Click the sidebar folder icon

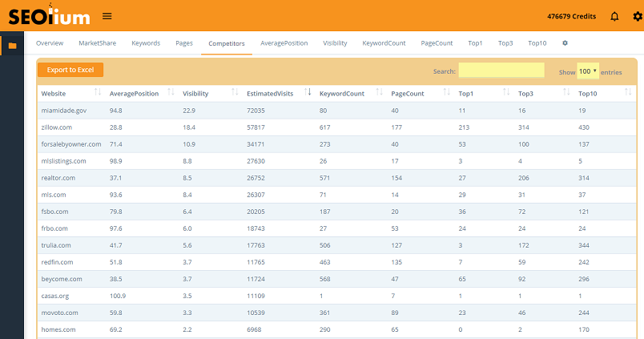click(x=12, y=46)
